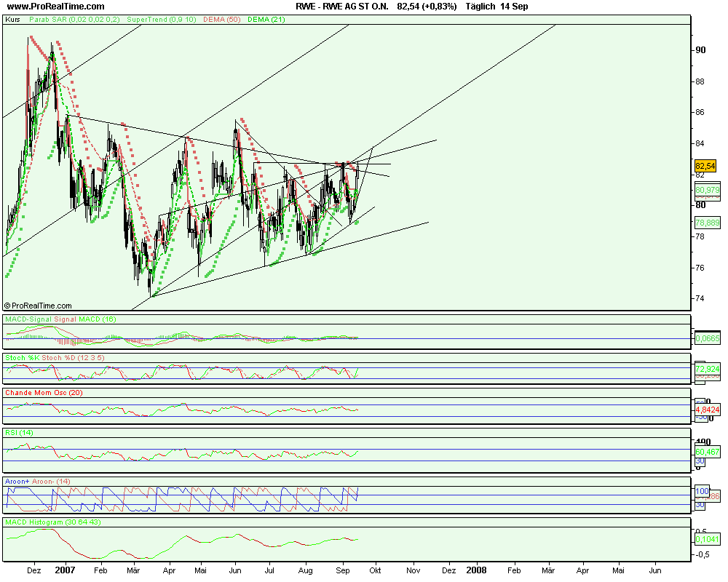Viewport: 728px width, 582px height.
Task: Select the Chande Mom Osc (20) title
Action: click(43, 393)
